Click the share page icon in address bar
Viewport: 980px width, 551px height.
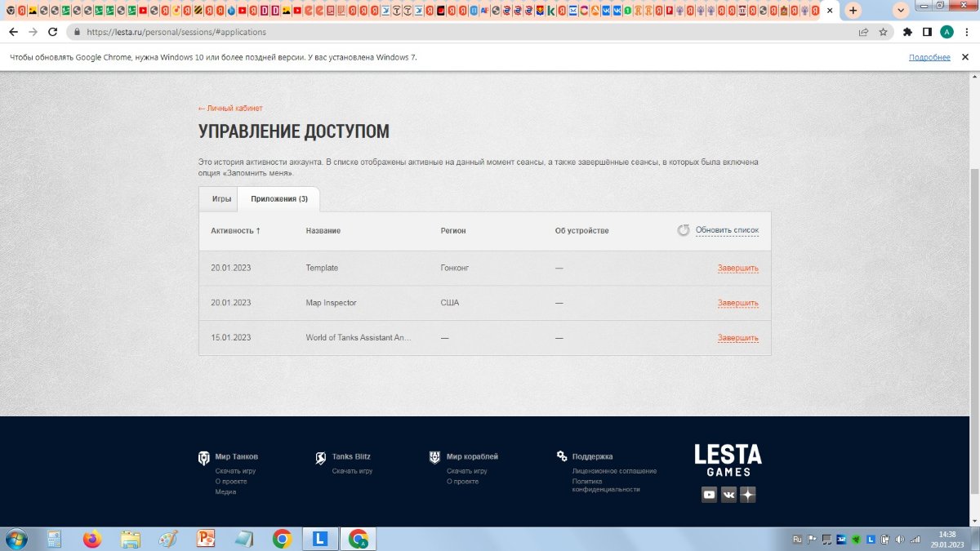(x=863, y=32)
